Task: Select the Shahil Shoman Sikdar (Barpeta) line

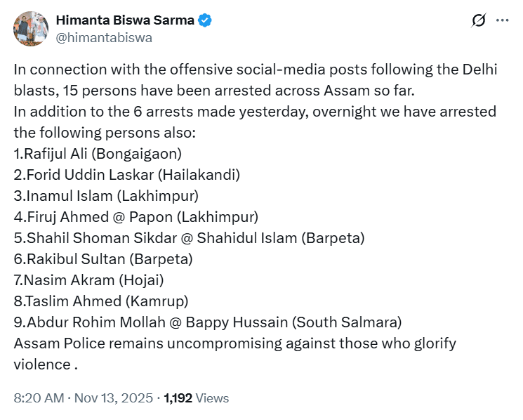Action: pos(189,237)
